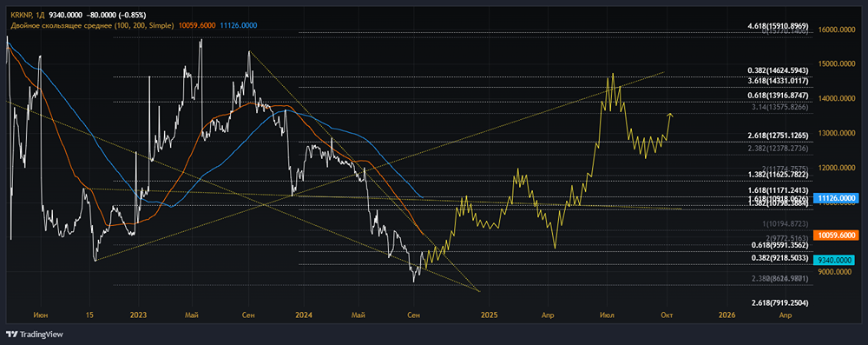
Task: Click orange 10059.6000 value in indicator legend
Action: point(196,25)
